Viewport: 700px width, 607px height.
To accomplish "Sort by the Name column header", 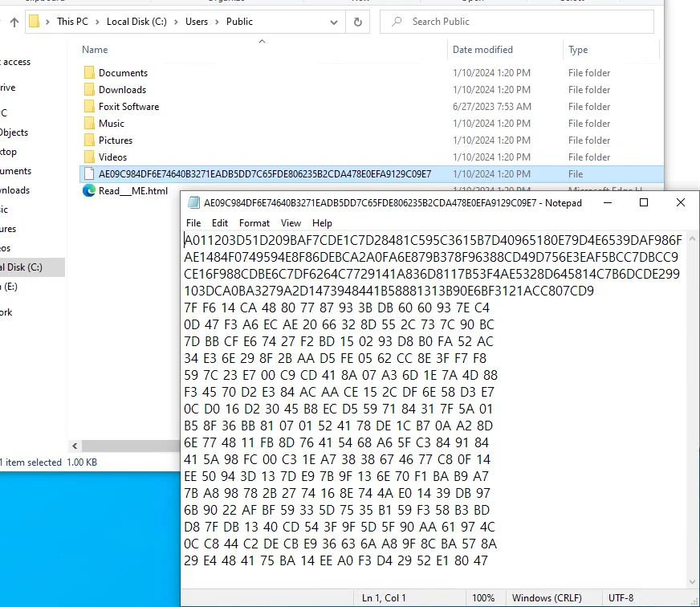I will [95, 50].
